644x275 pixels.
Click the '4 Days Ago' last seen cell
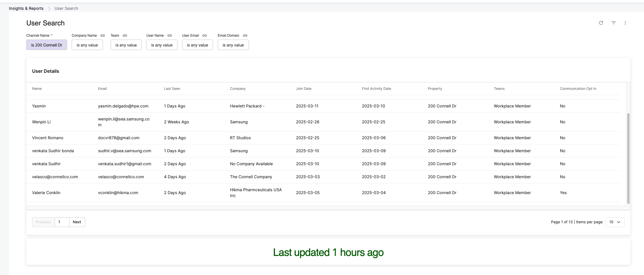click(x=175, y=177)
